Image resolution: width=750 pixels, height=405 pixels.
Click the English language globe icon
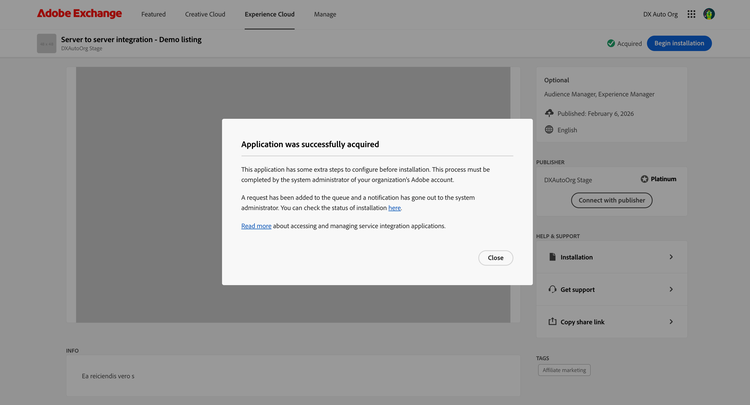[549, 130]
